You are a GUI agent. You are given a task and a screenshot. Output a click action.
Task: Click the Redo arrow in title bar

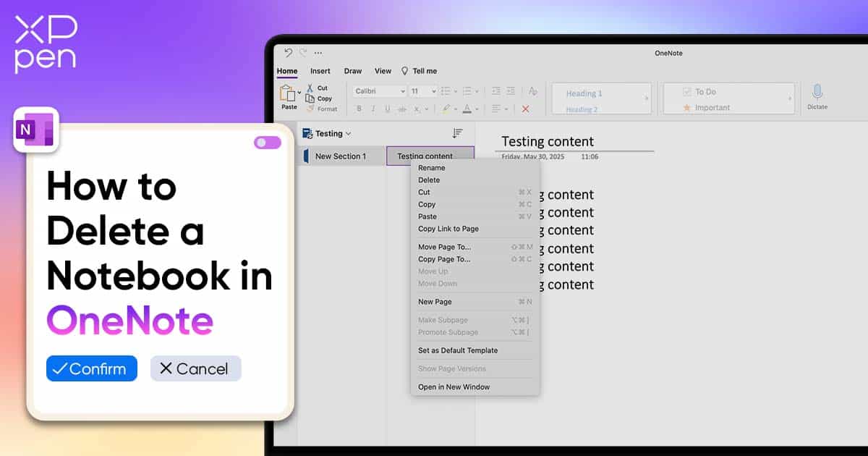click(303, 53)
